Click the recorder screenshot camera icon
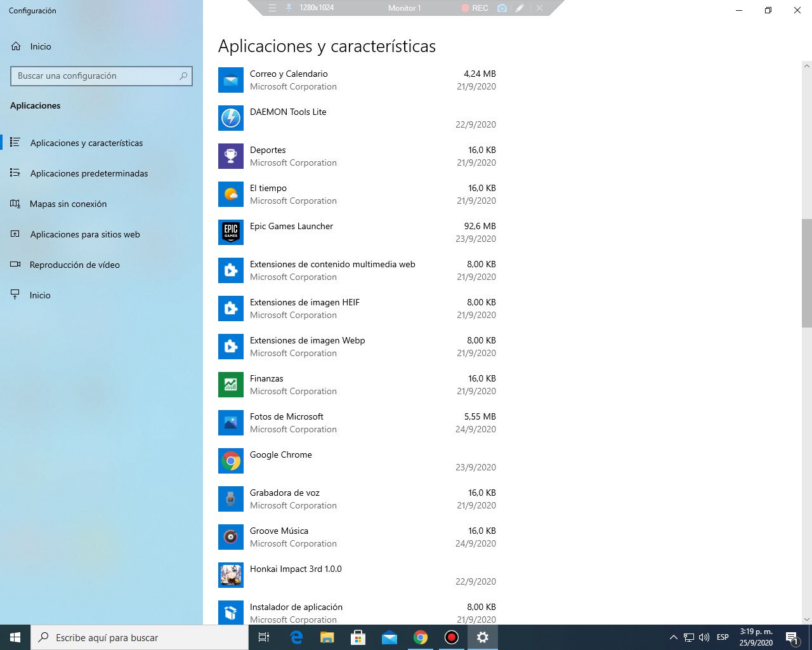This screenshot has width=812, height=650. pyautogui.click(x=502, y=8)
